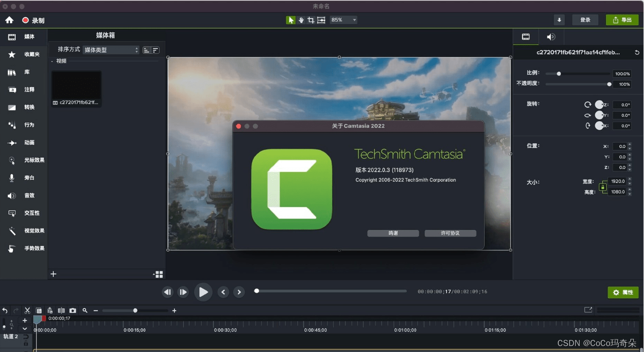Image resolution: width=644 pixels, height=352 pixels.
Task: Set ascending sort order icon
Action: click(147, 50)
